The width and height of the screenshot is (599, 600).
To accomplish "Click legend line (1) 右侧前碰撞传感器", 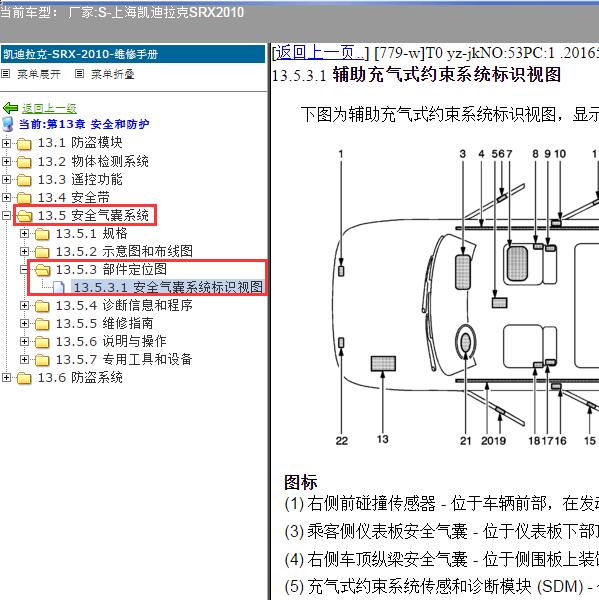I will tap(442, 504).
